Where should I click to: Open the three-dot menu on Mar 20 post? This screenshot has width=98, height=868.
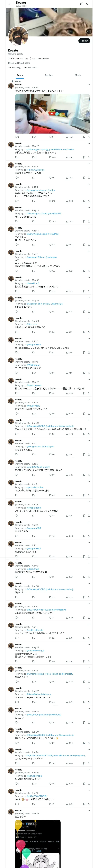pos(89,143)
